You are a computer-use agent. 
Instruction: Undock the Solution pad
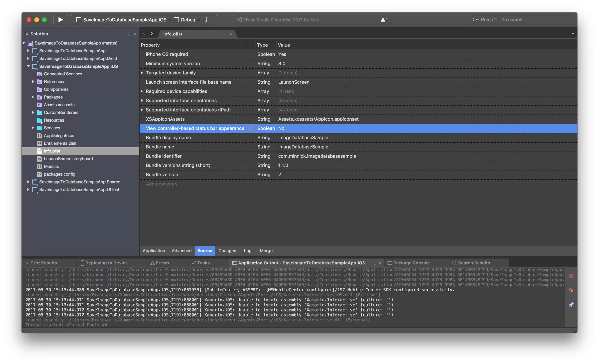tap(130, 34)
